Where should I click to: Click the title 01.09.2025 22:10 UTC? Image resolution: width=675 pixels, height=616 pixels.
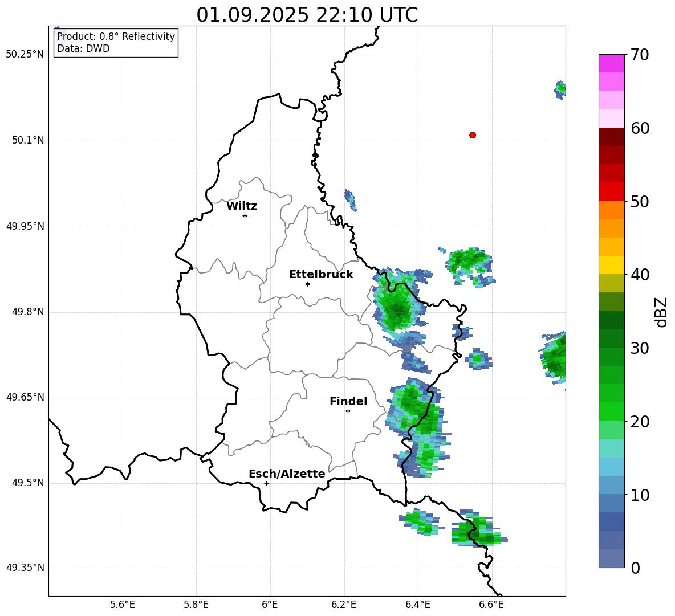coord(307,15)
